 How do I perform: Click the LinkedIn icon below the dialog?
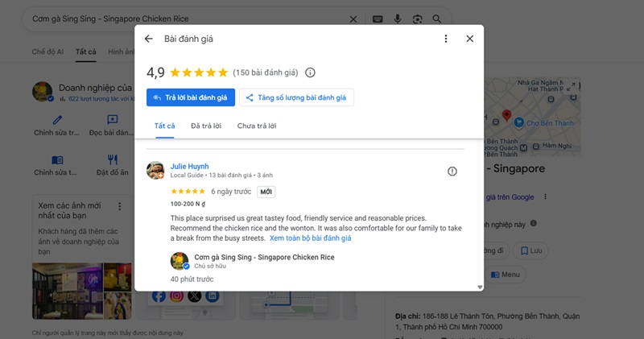[212, 296]
